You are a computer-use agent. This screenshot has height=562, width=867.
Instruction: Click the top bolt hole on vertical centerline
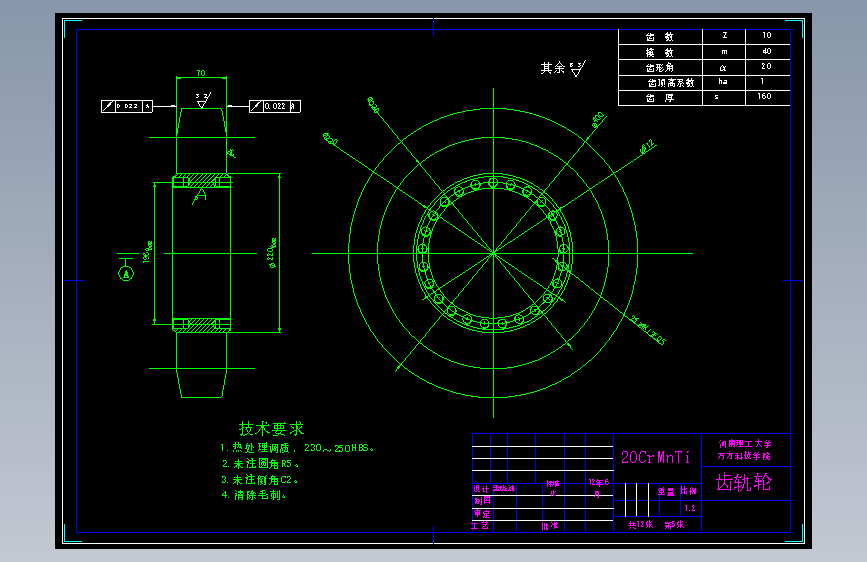pos(493,183)
